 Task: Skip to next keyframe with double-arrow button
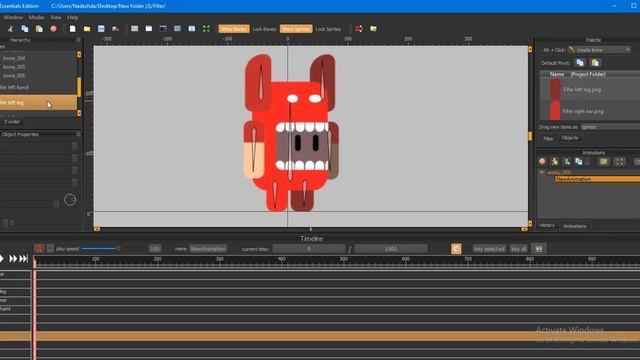tap(13, 259)
